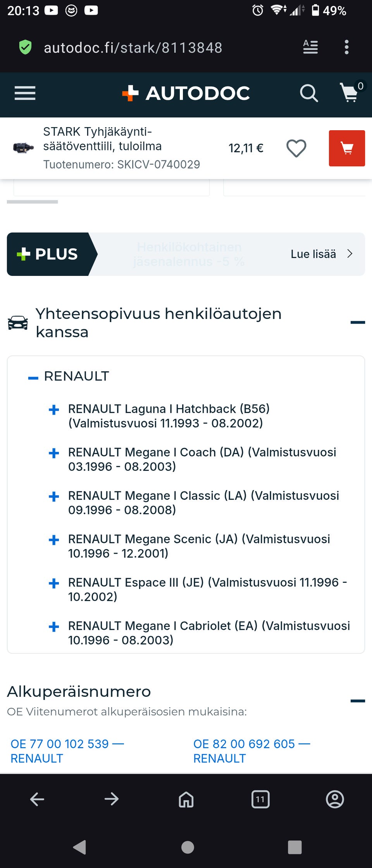Open the browser tabs switcher showing 11
This screenshot has height=868, width=372.
(260, 799)
